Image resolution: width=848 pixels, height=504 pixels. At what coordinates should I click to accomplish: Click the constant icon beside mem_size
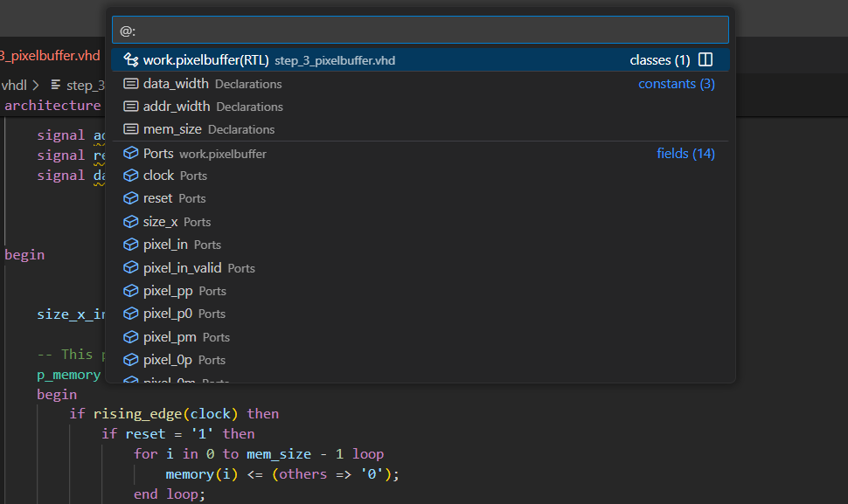(131, 129)
